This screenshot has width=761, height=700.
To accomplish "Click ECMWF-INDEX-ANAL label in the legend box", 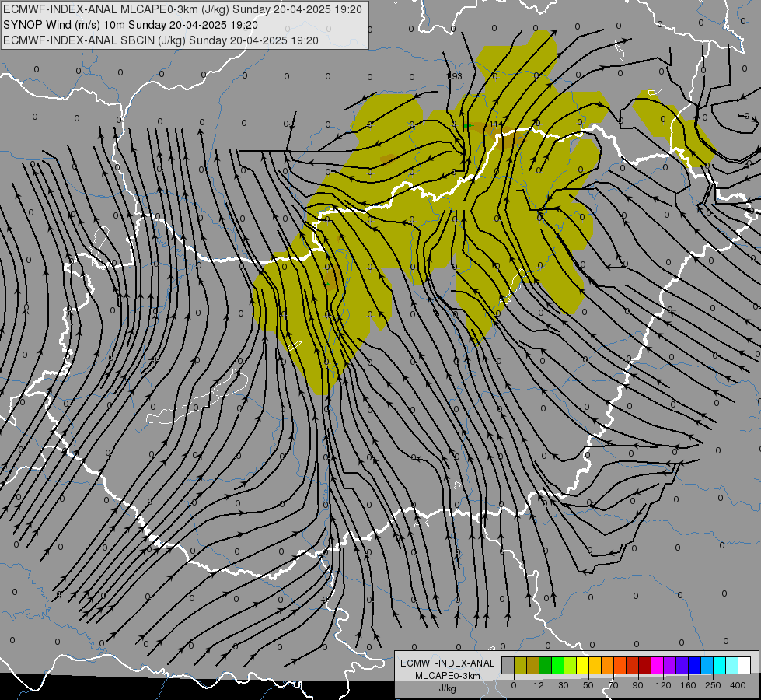I will pos(447,663).
